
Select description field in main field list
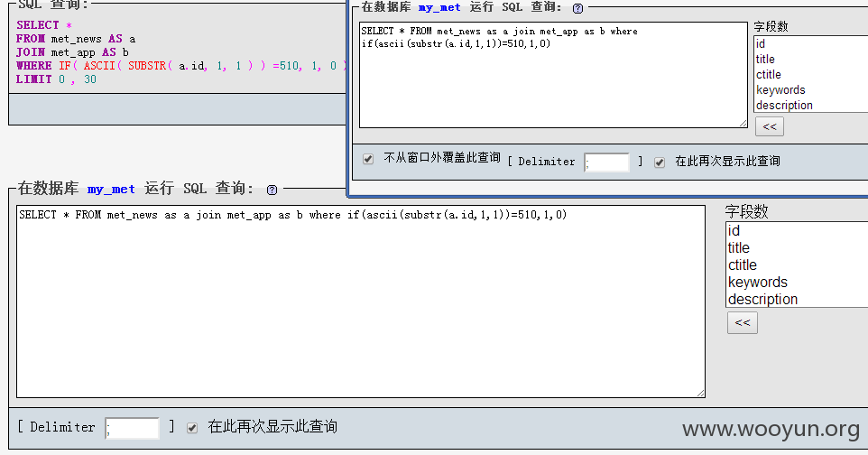tap(797, 299)
